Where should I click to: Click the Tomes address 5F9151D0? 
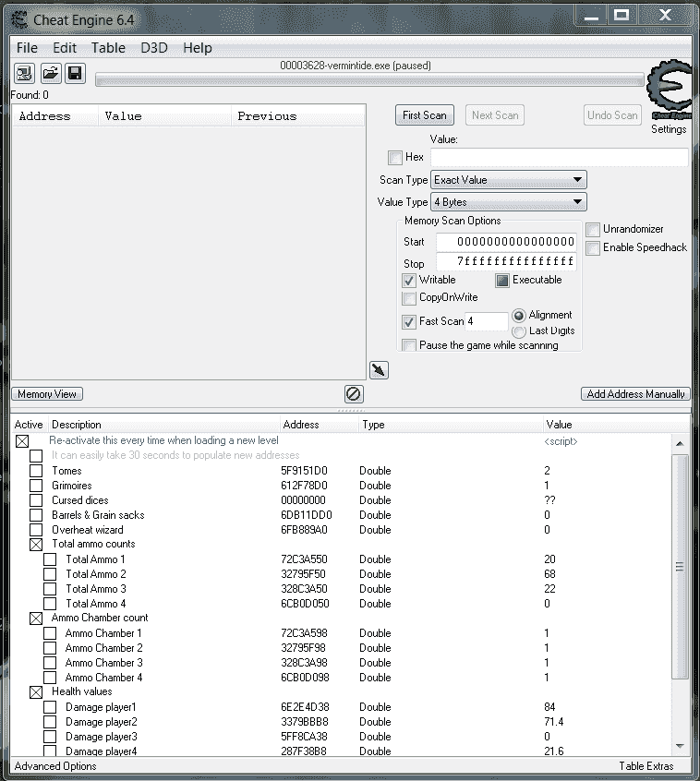(x=304, y=471)
